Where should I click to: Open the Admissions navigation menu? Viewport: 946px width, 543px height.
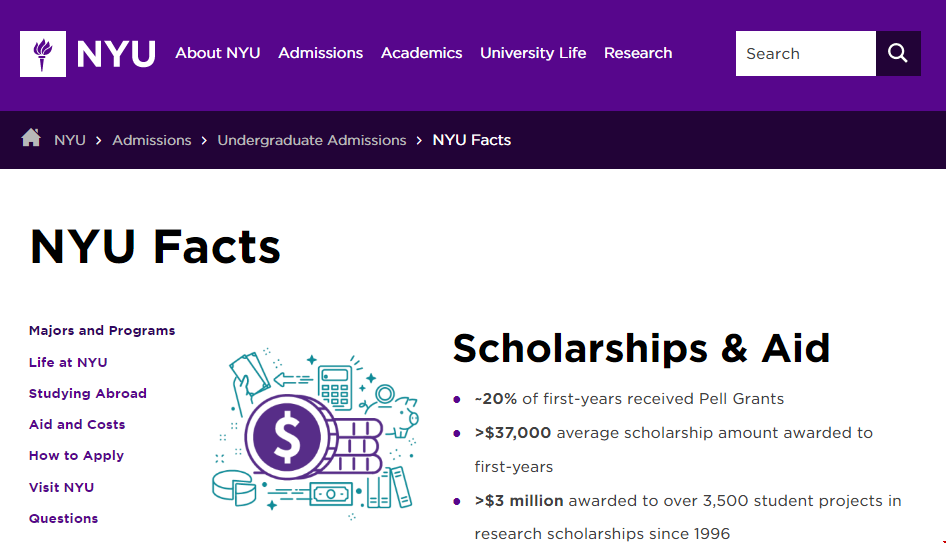(x=320, y=53)
